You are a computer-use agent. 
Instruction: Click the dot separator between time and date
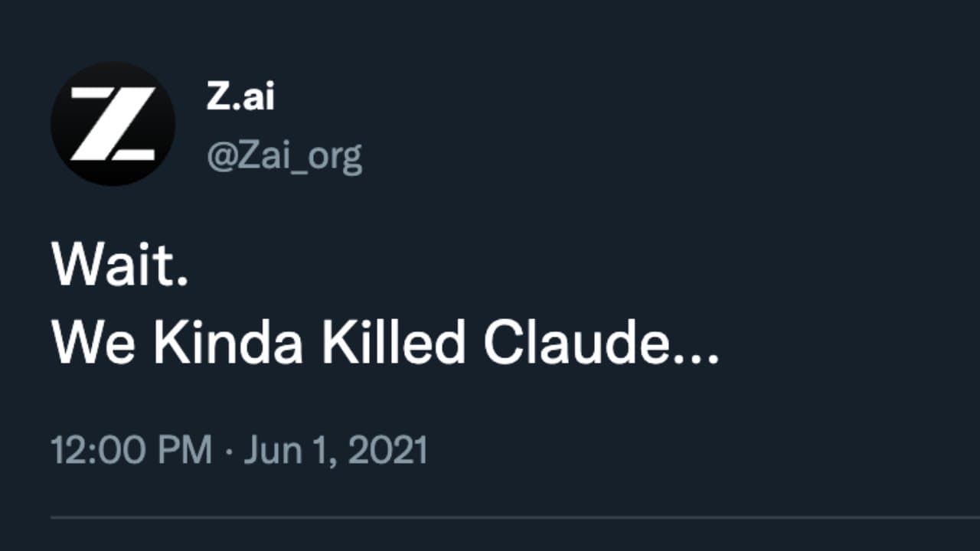point(228,451)
